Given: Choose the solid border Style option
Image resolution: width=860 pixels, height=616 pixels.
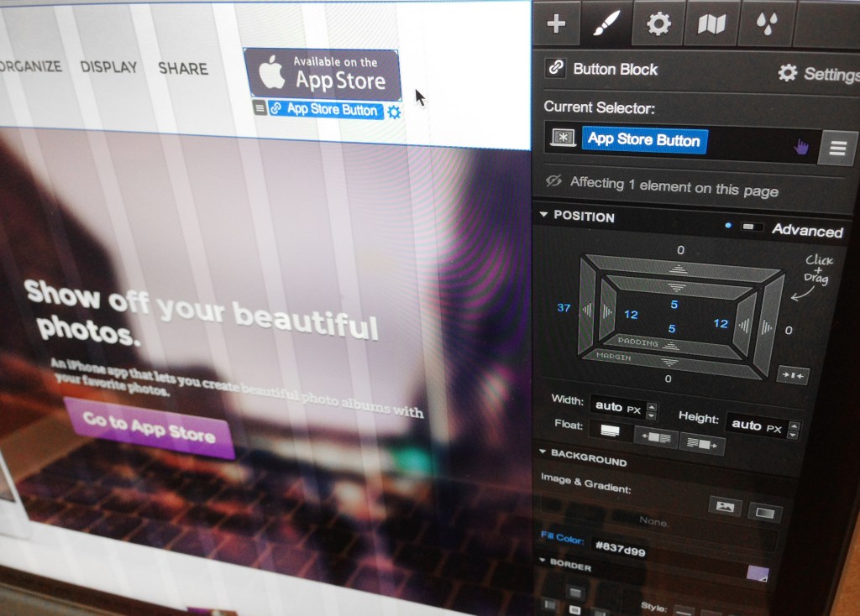Looking at the screenshot, I should point(684,610).
